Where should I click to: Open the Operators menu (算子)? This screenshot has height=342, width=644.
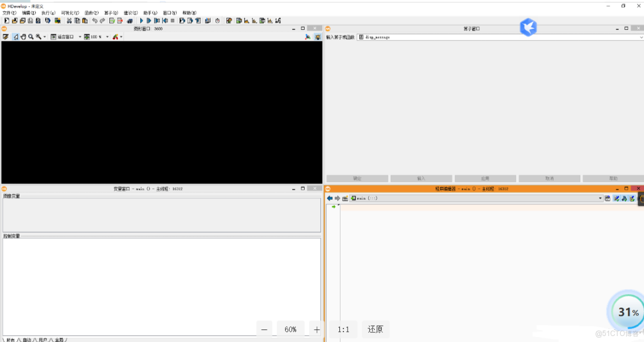111,13
